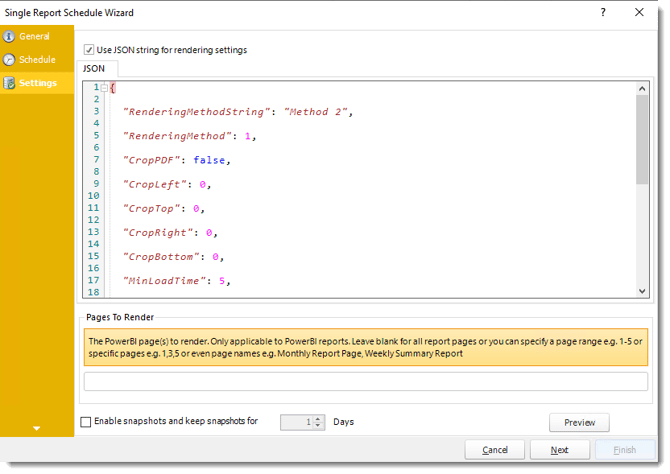Click the Days label next to spinner
670x474 pixels.
tap(344, 422)
